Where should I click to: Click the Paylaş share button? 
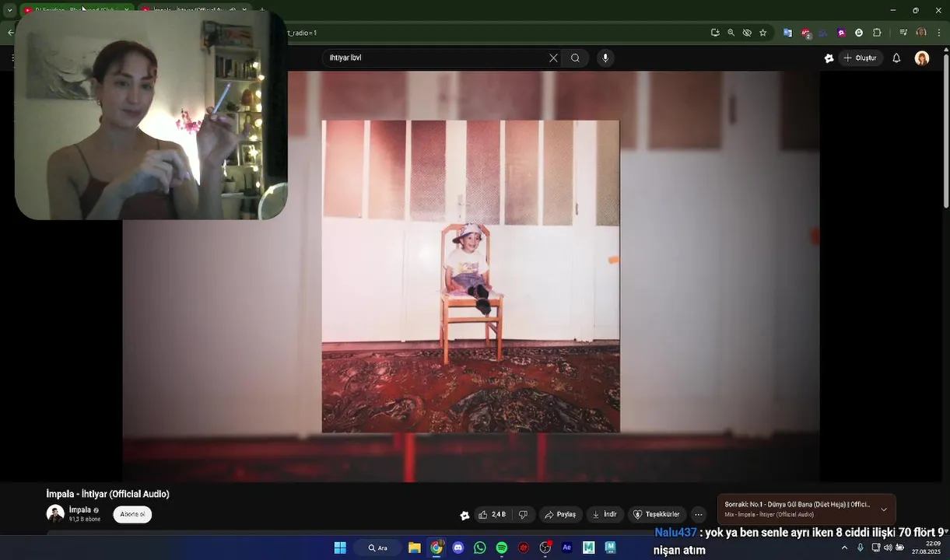(x=560, y=515)
